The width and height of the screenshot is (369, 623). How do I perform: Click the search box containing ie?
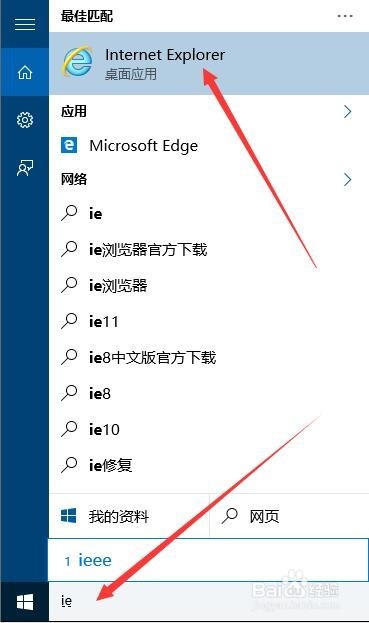[x=209, y=602]
